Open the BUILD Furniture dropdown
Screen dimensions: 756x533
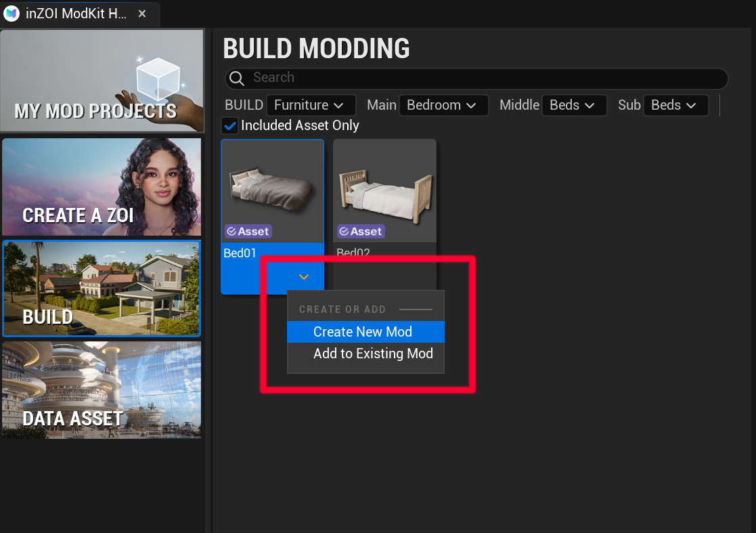(x=311, y=105)
